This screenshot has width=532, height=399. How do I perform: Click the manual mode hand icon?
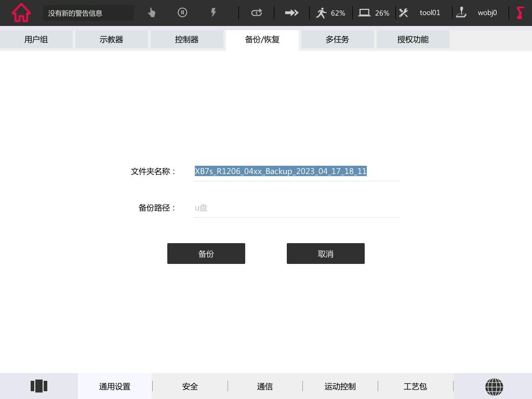tap(152, 12)
